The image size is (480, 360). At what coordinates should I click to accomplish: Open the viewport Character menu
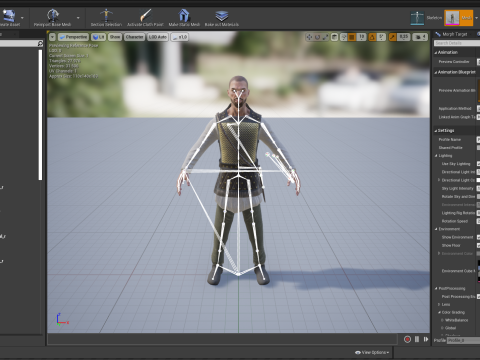(x=135, y=37)
